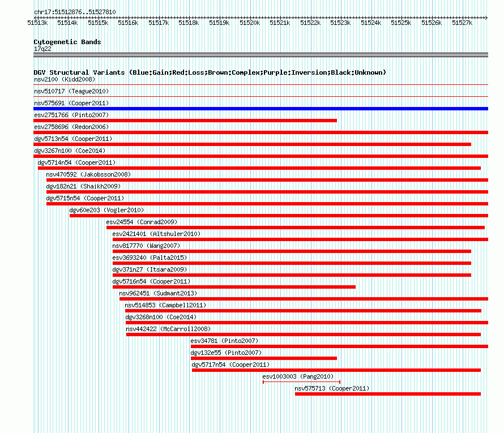
Task: Click nsv962451 (Sudmant2013) label
Action: point(158,293)
